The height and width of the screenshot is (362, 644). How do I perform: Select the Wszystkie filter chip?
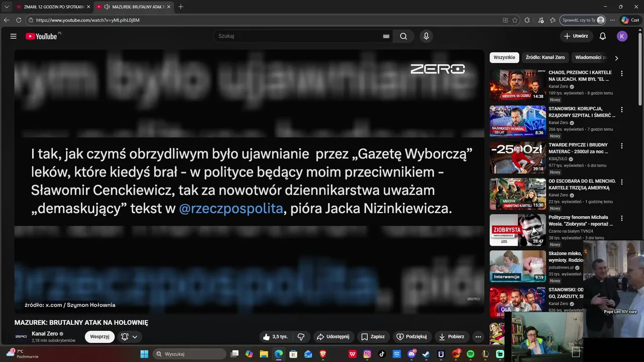pos(504,57)
